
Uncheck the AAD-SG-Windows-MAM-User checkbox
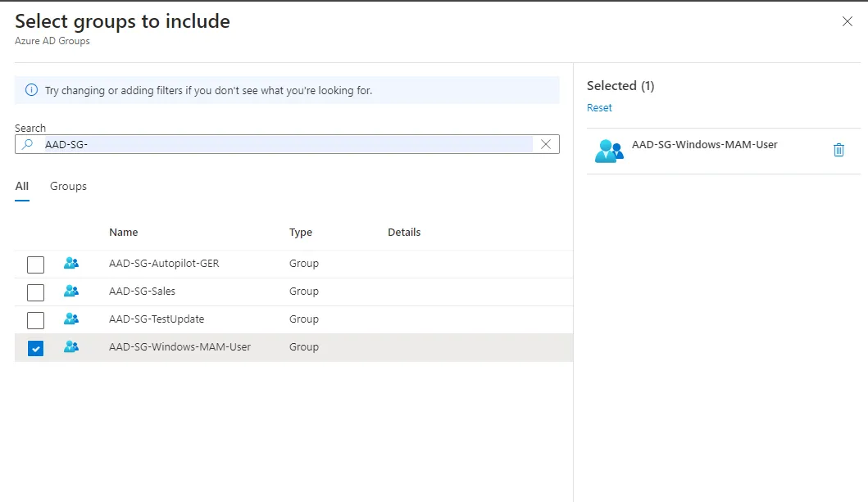[x=36, y=349]
